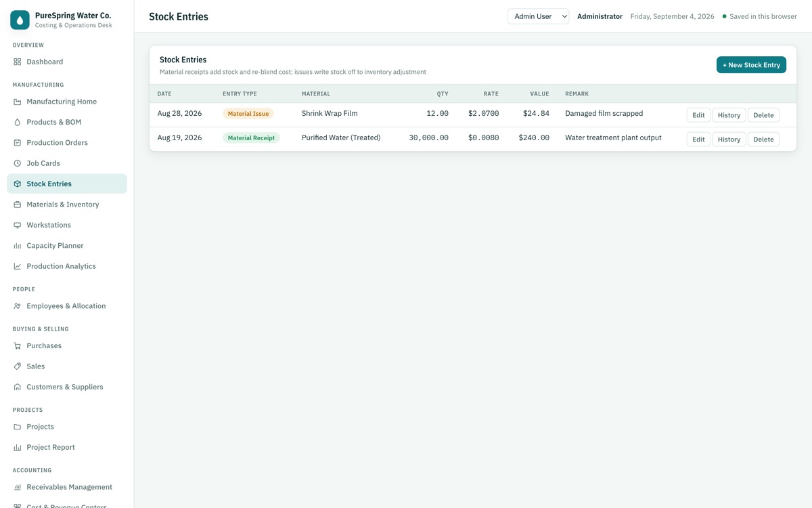View History for Purified Water entry
The width and height of the screenshot is (812, 508).
click(x=729, y=140)
